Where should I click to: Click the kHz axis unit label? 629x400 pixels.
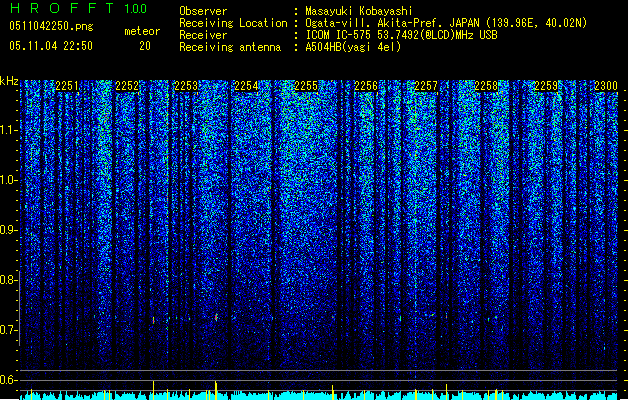9,81
